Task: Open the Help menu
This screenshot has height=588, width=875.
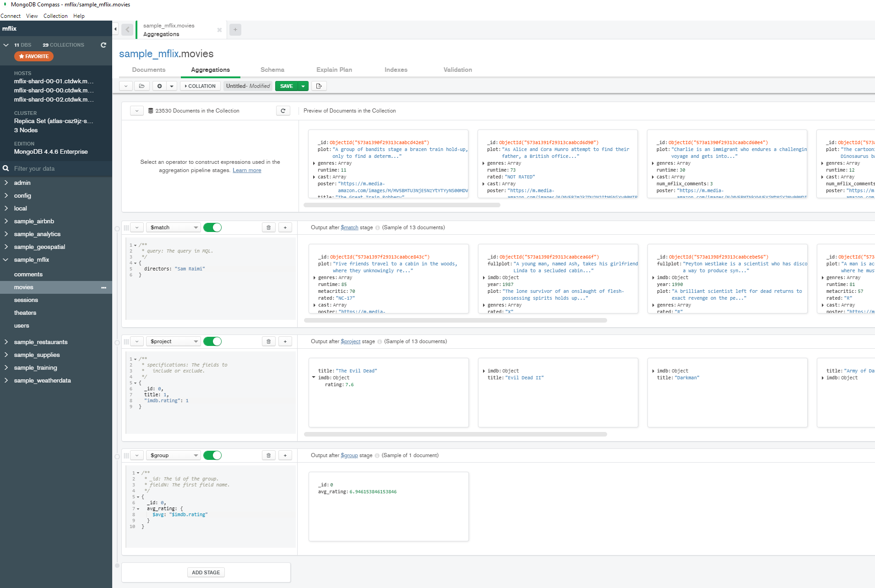Action: pyautogui.click(x=79, y=16)
